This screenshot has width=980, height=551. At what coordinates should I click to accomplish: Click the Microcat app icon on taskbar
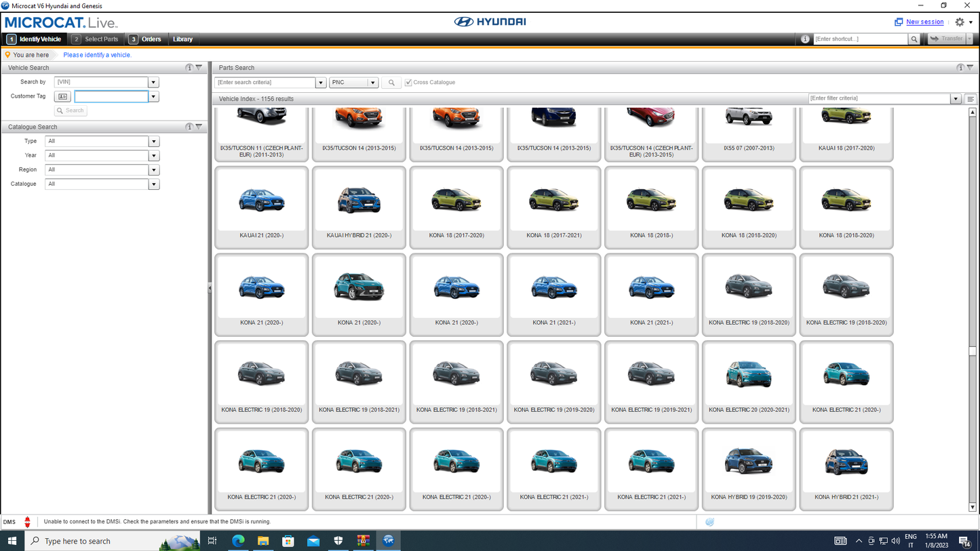coord(389,541)
